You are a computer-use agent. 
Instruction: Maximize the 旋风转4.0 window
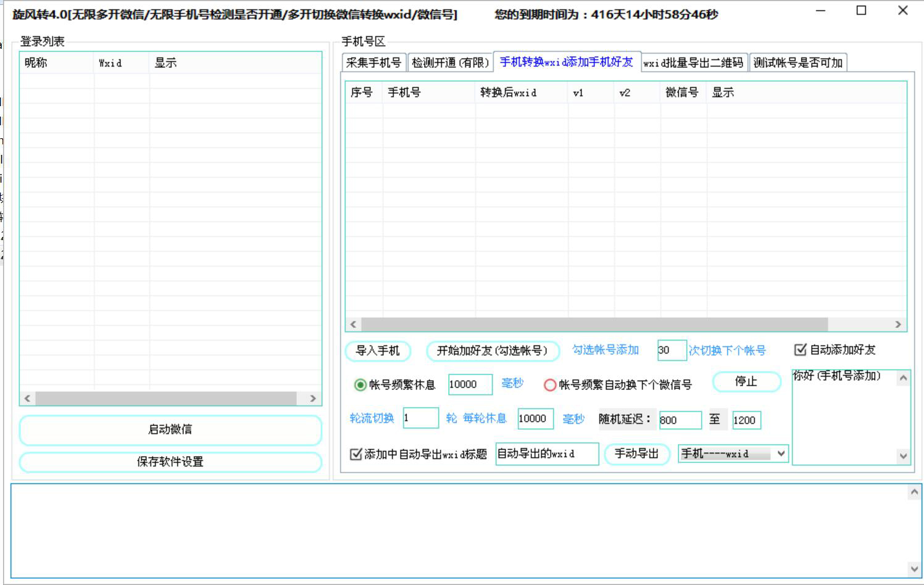(862, 10)
